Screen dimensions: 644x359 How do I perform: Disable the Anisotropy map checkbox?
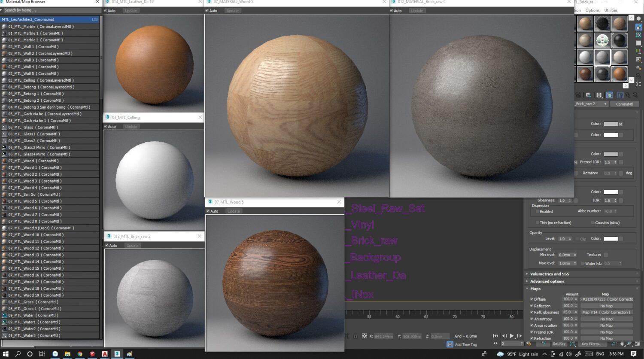532,319
